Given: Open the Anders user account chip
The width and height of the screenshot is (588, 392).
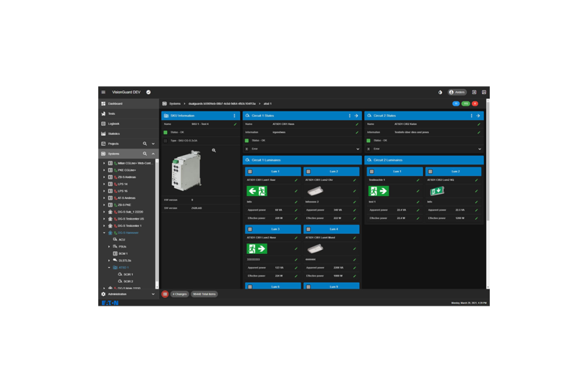Looking at the screenshot, I should coord(457,92).
